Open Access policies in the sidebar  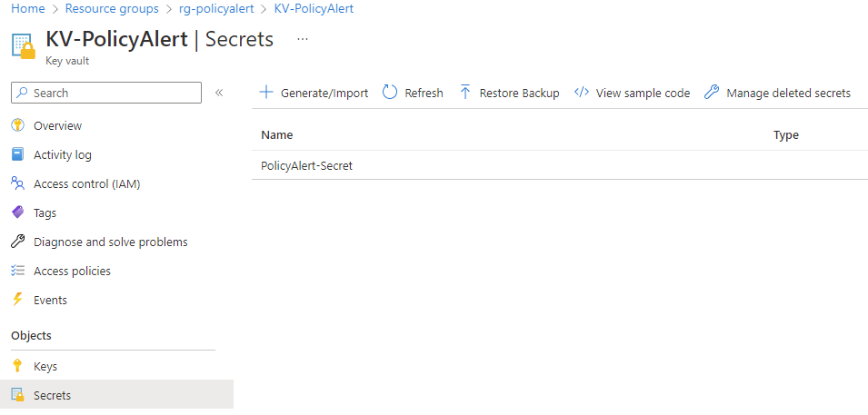click(72, 272)
